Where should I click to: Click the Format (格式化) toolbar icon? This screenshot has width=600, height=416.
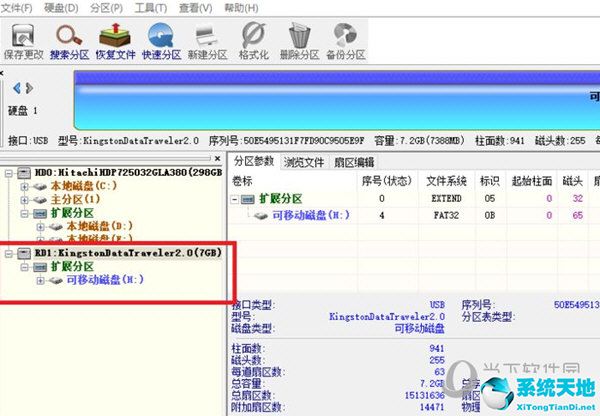click(253, 41)
